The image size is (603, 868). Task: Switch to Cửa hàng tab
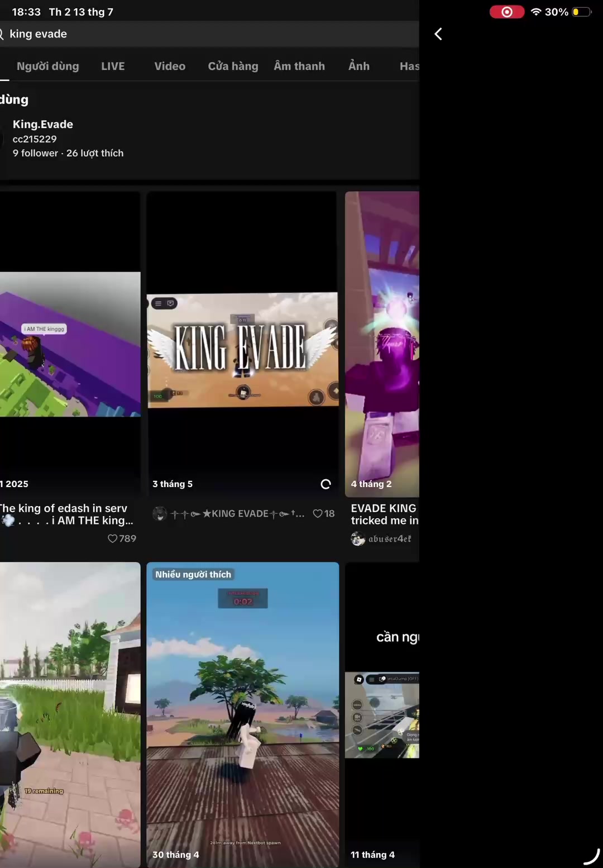tap(233, 66)
